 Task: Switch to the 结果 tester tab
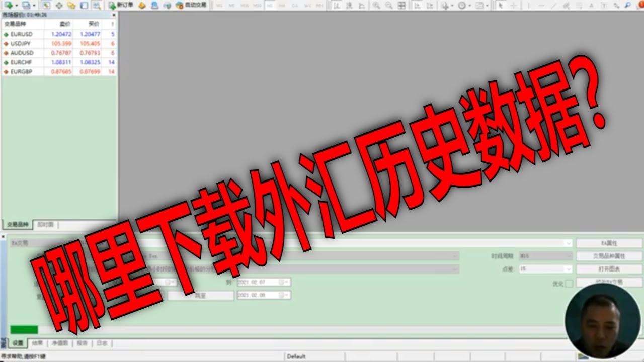coord(38,343)
